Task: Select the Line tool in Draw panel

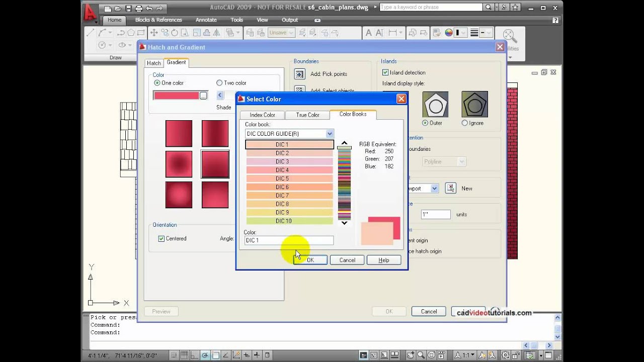Action: click(91, 33)
